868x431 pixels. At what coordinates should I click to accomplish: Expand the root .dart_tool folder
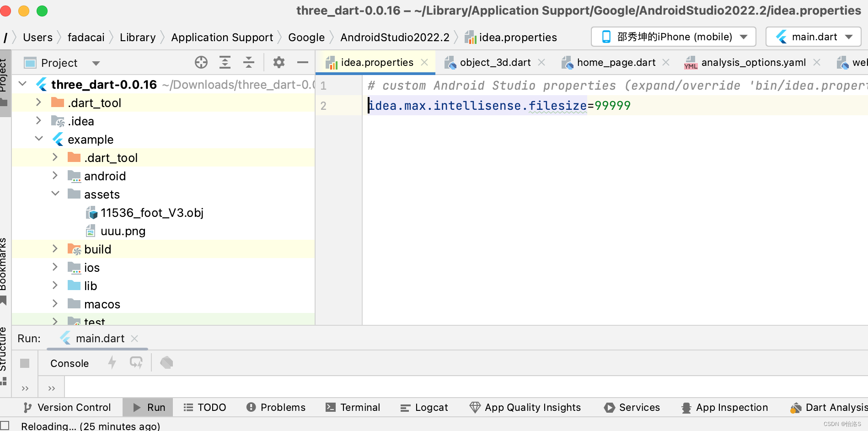[39, 102]
